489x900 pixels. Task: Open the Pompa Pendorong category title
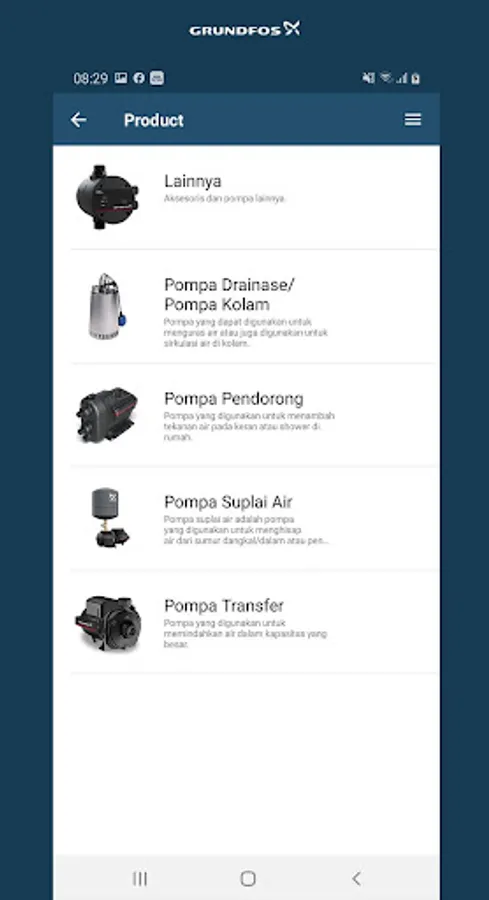pos(234,399)
